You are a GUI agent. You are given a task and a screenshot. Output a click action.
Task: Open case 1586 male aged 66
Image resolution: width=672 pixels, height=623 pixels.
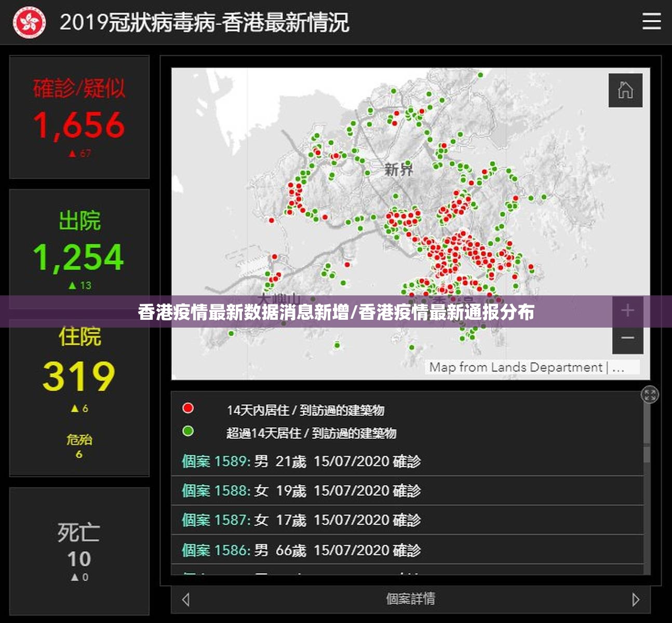(x=301, y=550)
